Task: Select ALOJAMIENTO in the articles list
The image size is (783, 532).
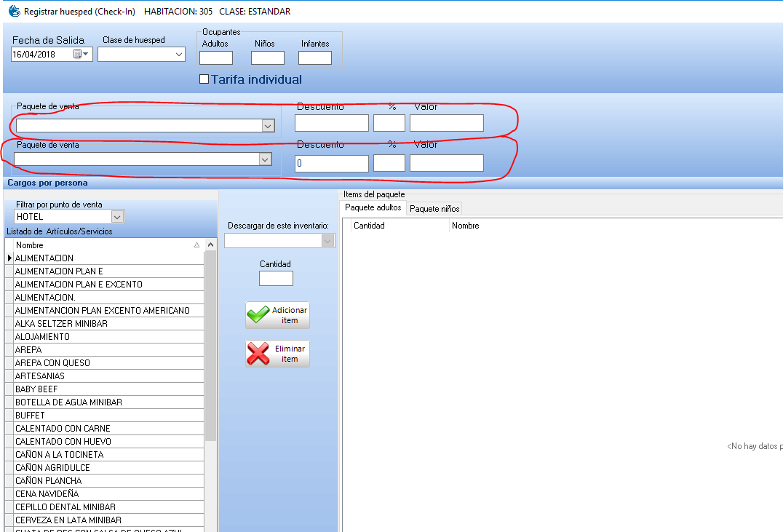Action: point(42,337)
